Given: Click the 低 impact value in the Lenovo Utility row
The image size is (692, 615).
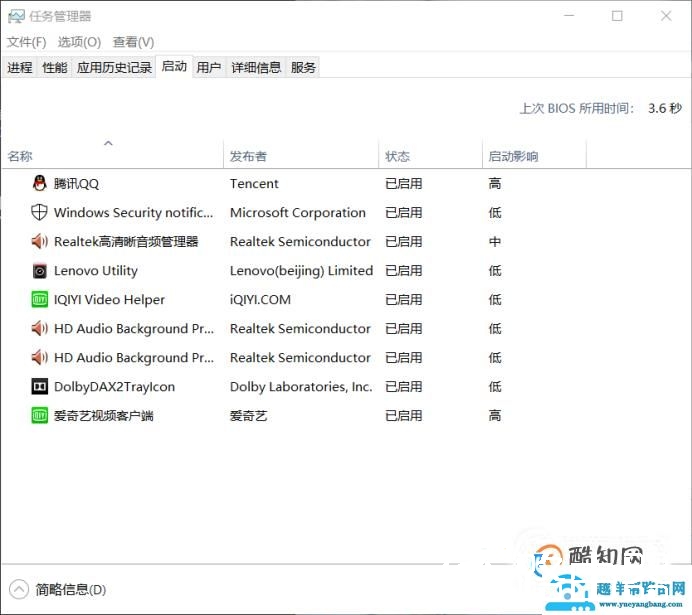Looking at the screenshot, I should [495, 271].
